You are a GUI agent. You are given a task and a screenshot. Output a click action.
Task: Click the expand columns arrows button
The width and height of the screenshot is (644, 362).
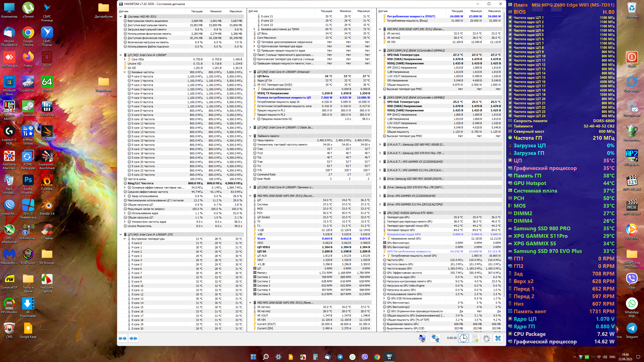tap(123, 338)
